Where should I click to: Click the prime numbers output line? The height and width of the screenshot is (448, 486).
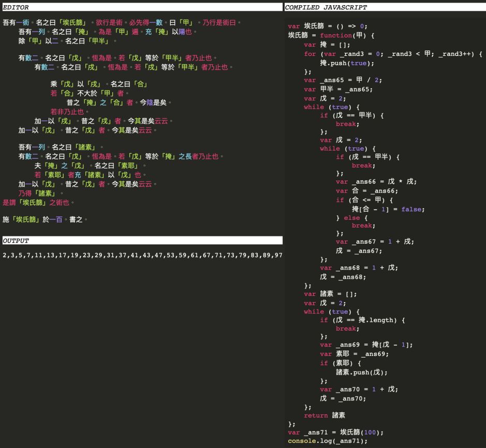(x=142, y=256)
